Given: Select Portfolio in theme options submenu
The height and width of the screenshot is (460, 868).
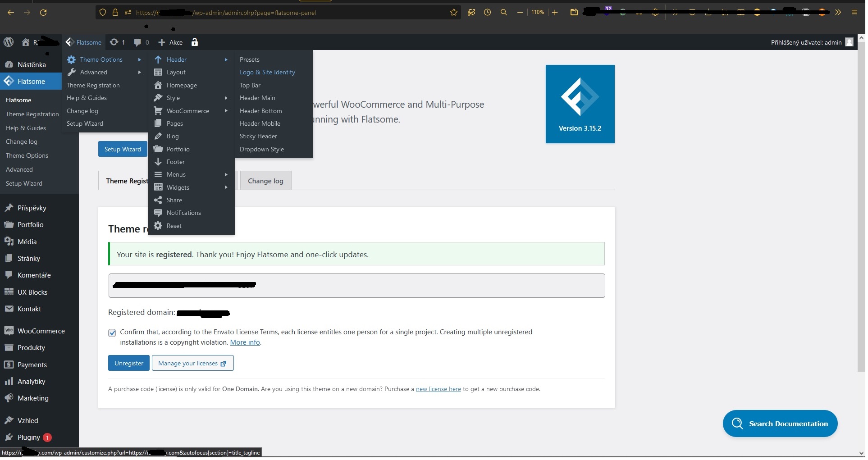Looking at the screenshot, I should click(191, 149).
